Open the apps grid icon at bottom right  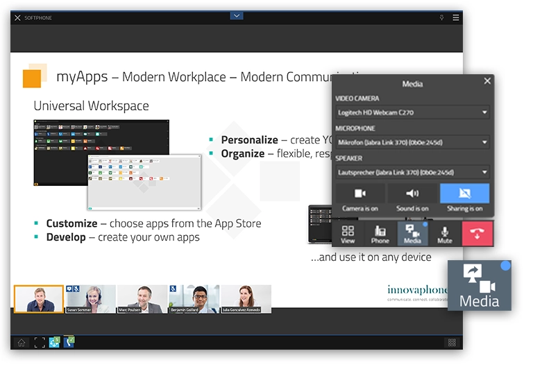(452, 343)
